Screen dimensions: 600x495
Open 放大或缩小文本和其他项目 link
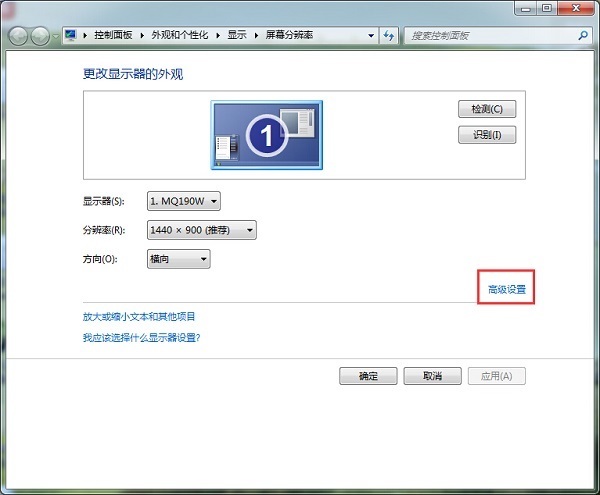139,317
